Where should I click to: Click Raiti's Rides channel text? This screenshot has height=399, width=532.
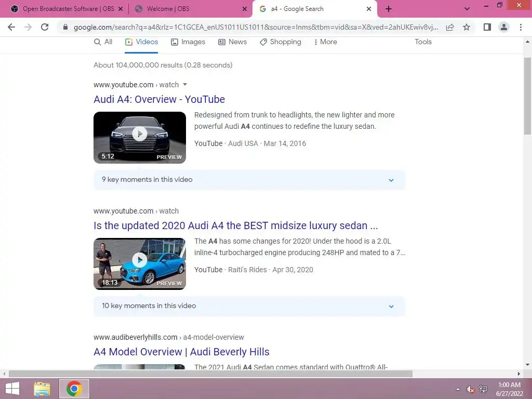(247, 270)
